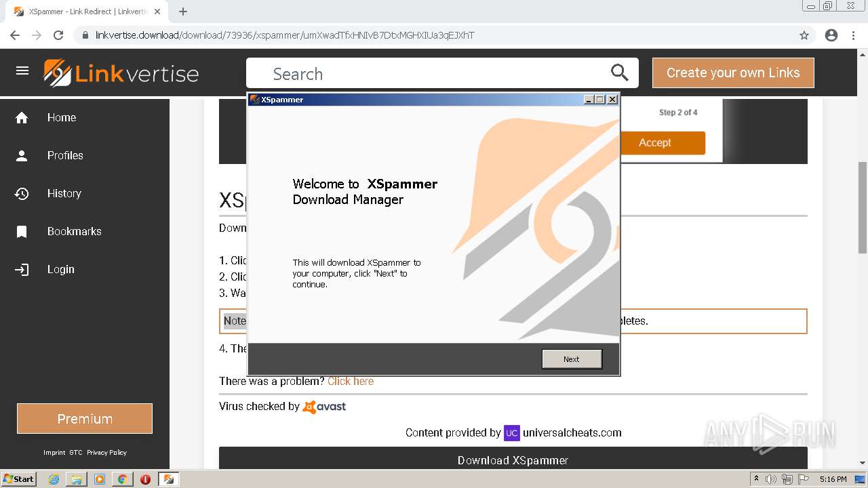868x488 pixels.
Task: Bookmark this page with star icon
Action: coord(804,35)
